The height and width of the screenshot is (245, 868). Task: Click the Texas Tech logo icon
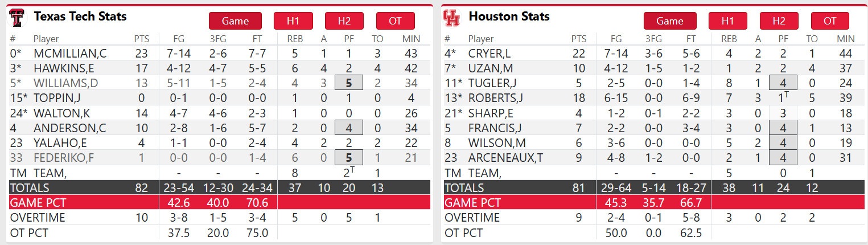(18, 18)
